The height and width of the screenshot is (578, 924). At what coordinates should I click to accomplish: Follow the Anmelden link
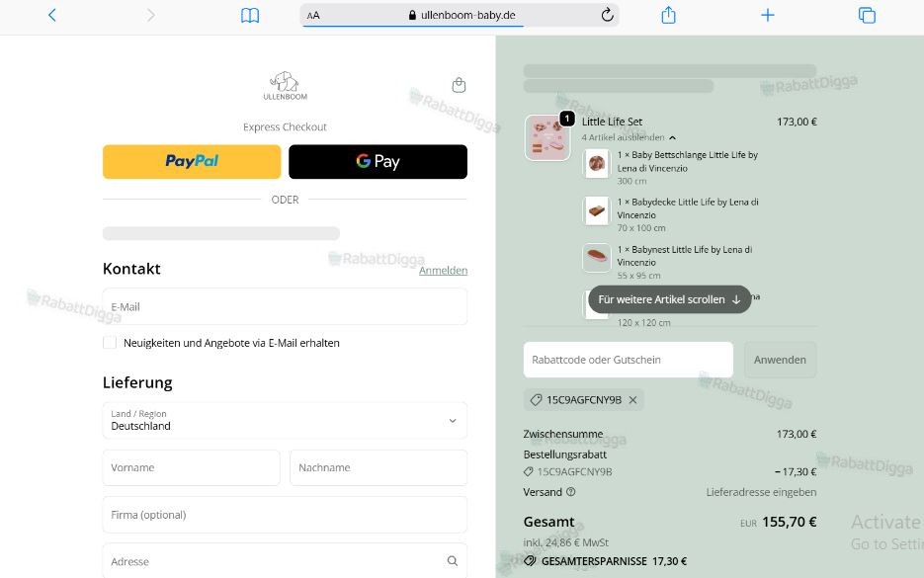click(443, 271)
